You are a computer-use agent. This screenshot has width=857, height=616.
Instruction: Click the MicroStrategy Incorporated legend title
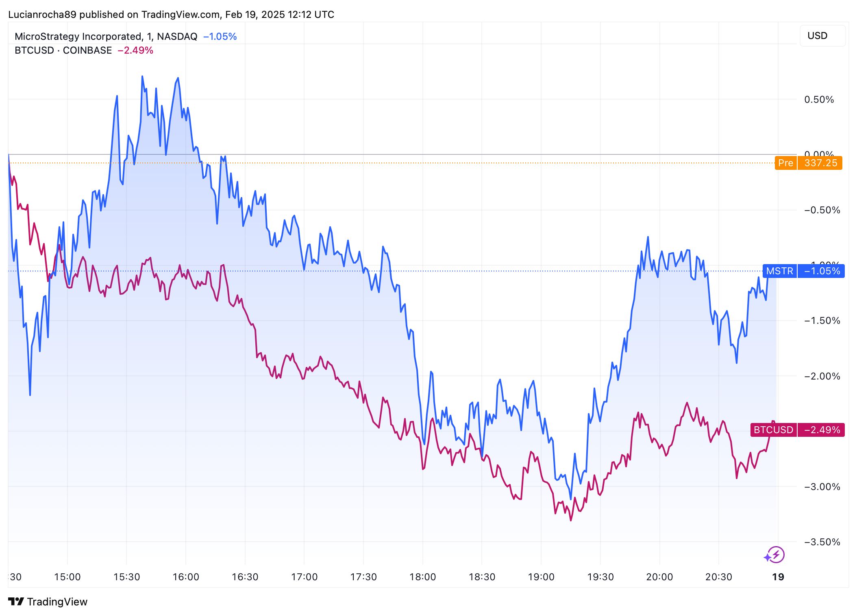point(106,37)
